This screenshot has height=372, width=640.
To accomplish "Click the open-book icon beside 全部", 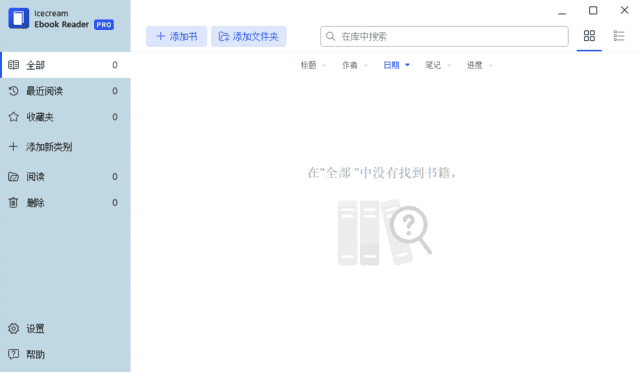I will tap(13, 65).
